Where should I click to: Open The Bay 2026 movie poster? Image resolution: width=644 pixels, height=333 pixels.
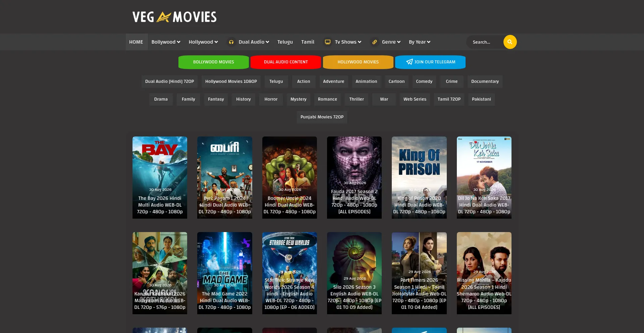coord(160,177)
